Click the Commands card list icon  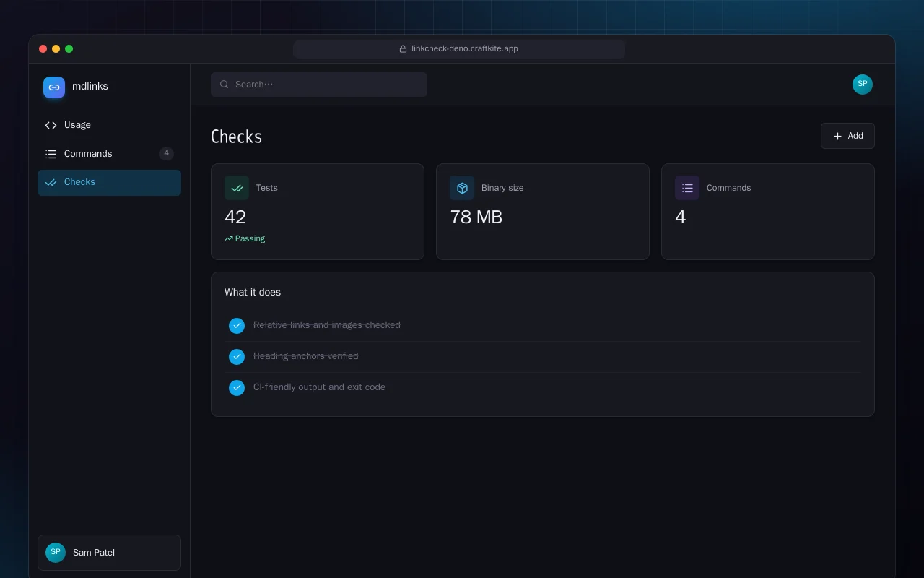tap(687, 188)
